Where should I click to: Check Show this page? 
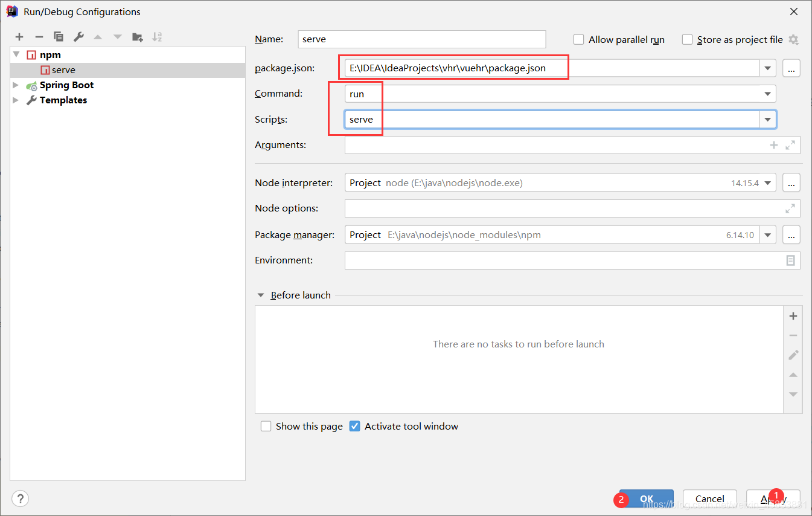266,426
